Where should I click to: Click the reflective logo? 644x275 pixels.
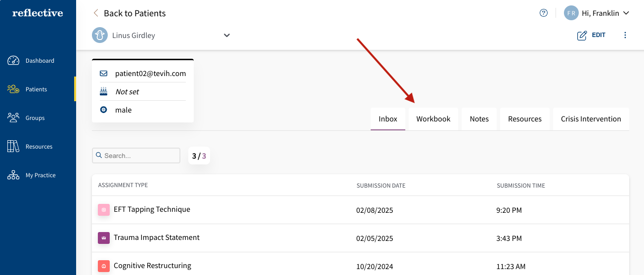click(x=38, y=13)
